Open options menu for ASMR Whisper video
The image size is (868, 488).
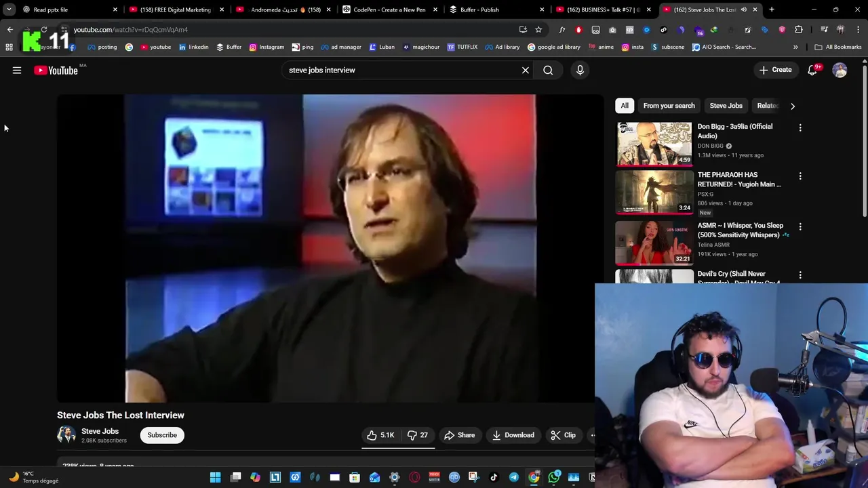point(800,226)
